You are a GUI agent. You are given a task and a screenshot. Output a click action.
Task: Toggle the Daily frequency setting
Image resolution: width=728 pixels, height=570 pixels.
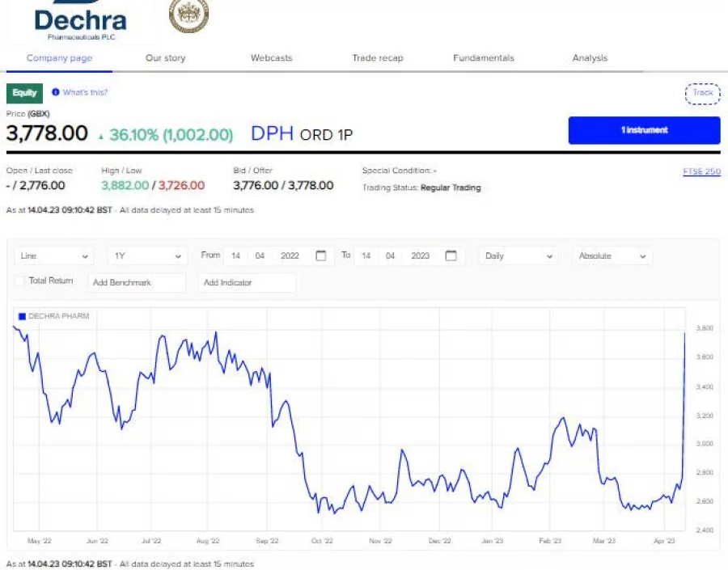pyautogui.click(x=518, y=256)
